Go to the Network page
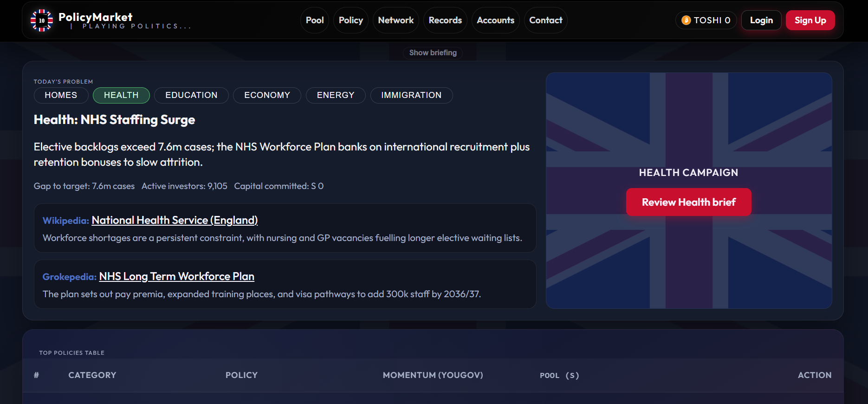This screenshot has height=404, width=868. (396, 20)
